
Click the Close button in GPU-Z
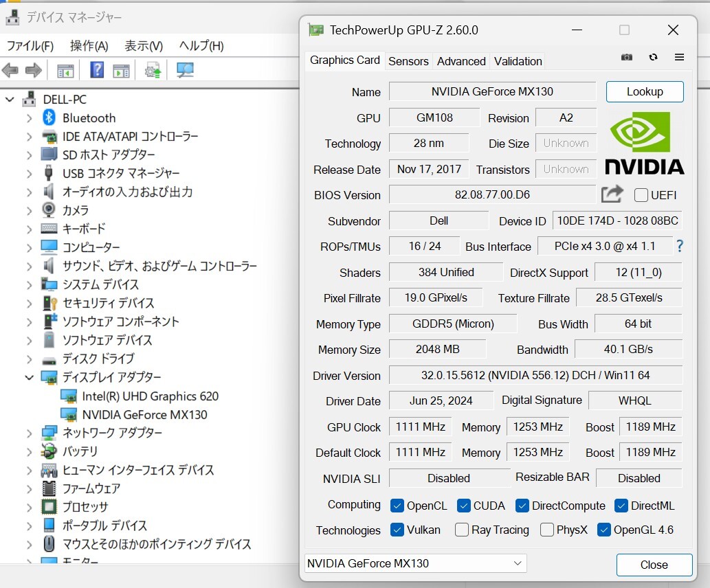coord(654,565)
